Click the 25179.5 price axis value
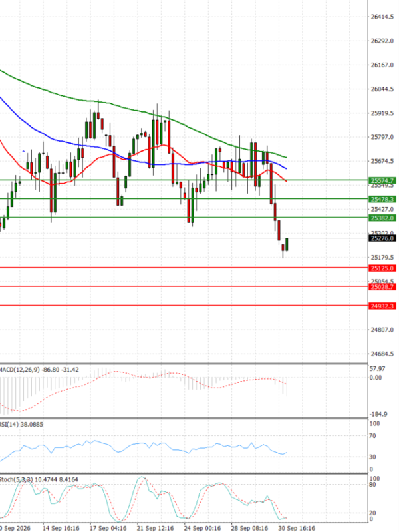 coord(382,258)
